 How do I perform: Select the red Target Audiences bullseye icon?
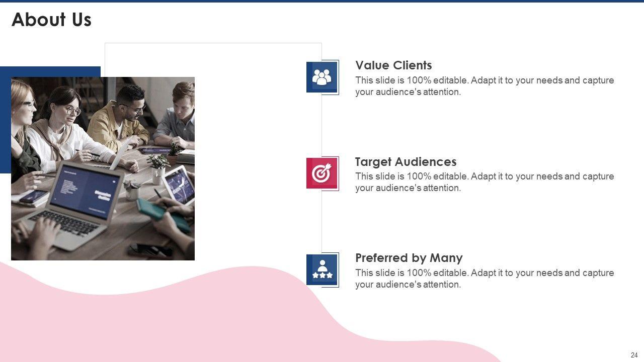322,173
